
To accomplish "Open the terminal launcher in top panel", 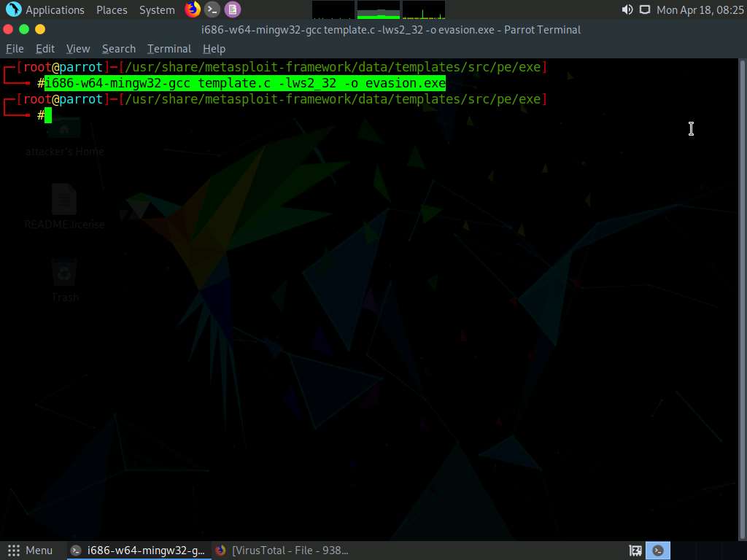I will (212, 9).
